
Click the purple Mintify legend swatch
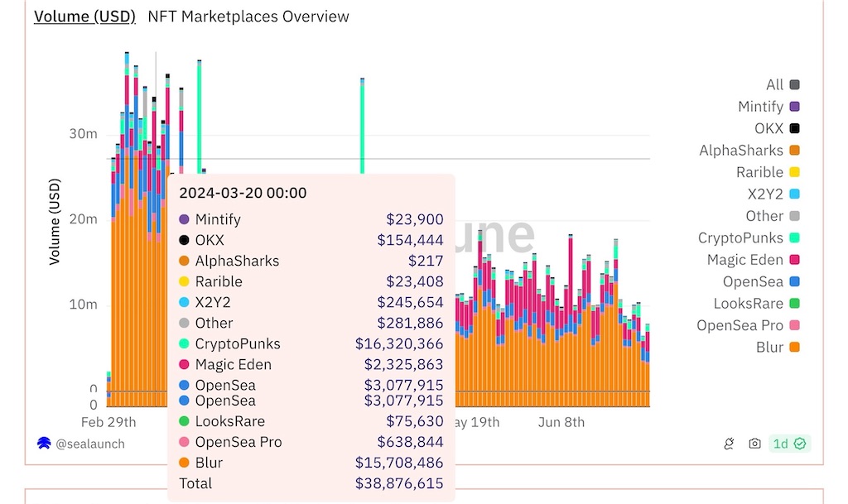[794, 107]
